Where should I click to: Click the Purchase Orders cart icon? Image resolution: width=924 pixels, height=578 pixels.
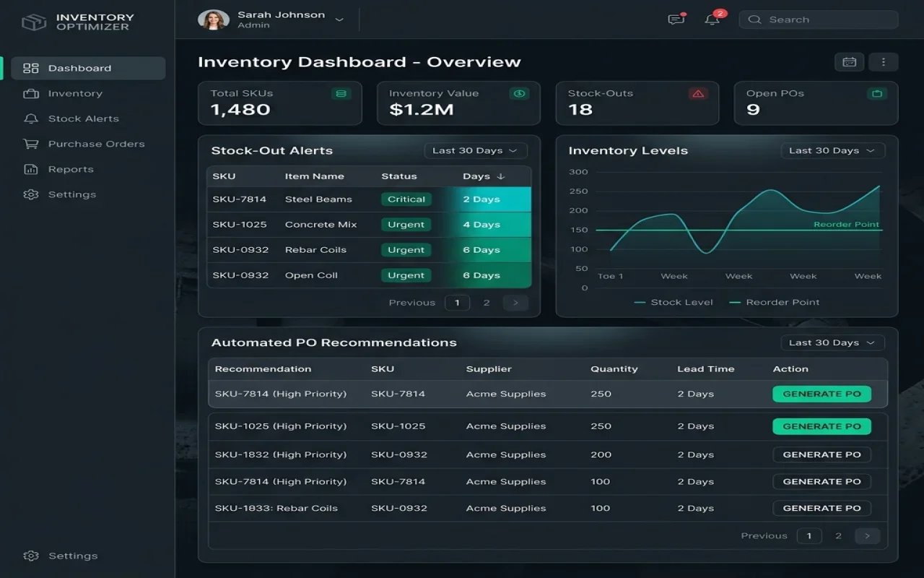tap(31, 144)
